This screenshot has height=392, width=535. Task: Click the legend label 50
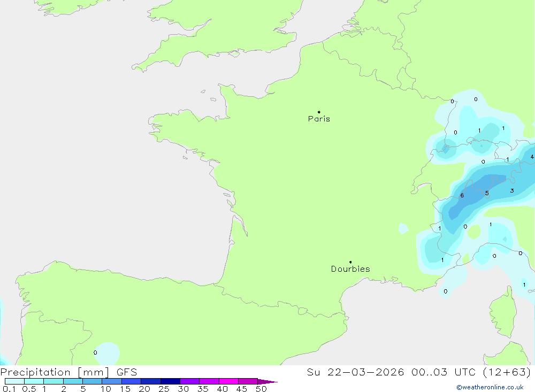[261, 389]
